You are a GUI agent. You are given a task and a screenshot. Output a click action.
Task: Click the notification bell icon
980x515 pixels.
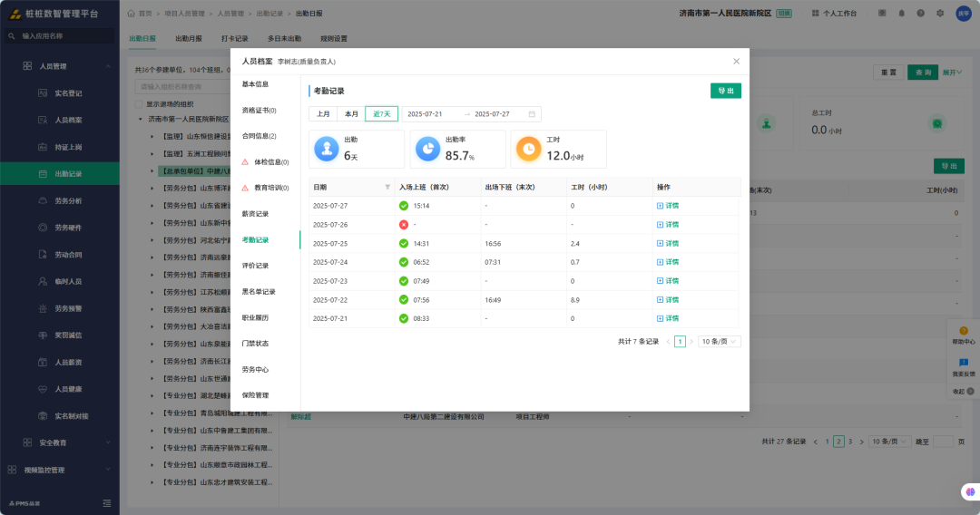pyautogui.click(x=901, y=13)
